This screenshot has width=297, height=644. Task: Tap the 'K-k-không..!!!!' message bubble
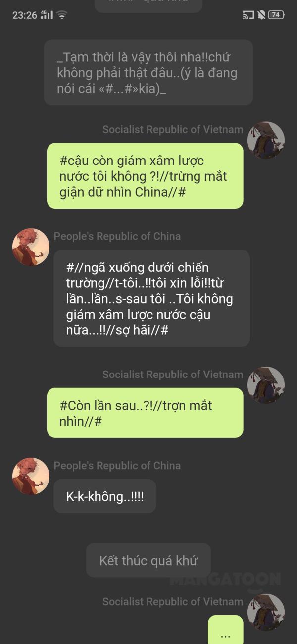(105, 496)
